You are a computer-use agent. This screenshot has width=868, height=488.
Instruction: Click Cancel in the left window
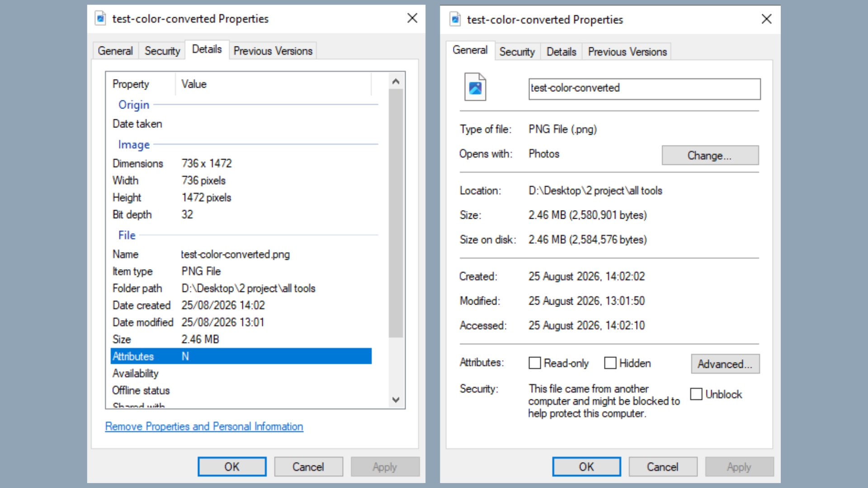point(308,467)
